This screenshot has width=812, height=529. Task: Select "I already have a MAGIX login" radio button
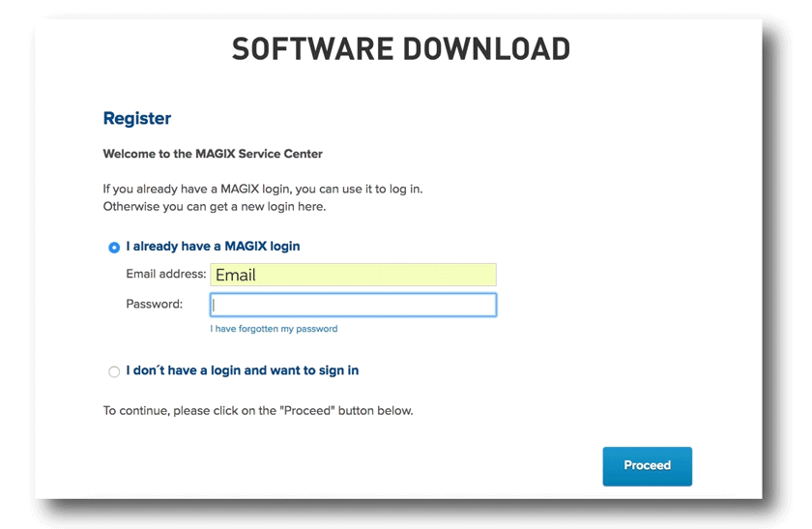coord(114,248)
